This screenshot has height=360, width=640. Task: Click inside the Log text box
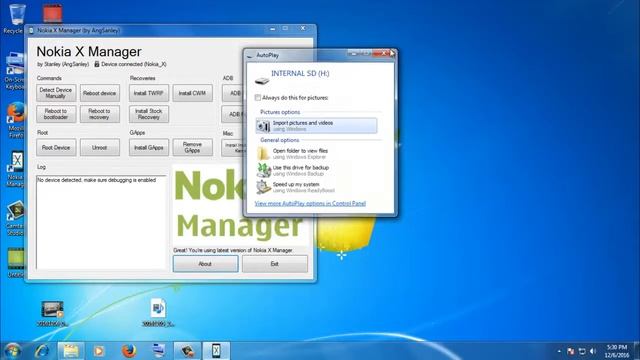pyautogui.click(x=101, y=222)
